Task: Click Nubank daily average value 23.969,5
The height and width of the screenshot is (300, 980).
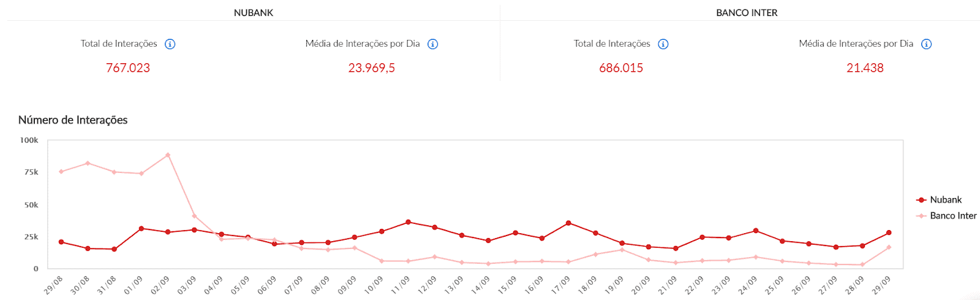Action: 371,68
